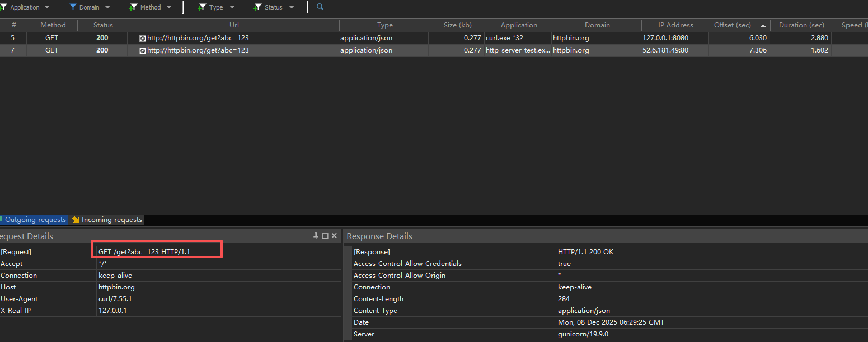Click the Content-Length value 284

(564, 299)
